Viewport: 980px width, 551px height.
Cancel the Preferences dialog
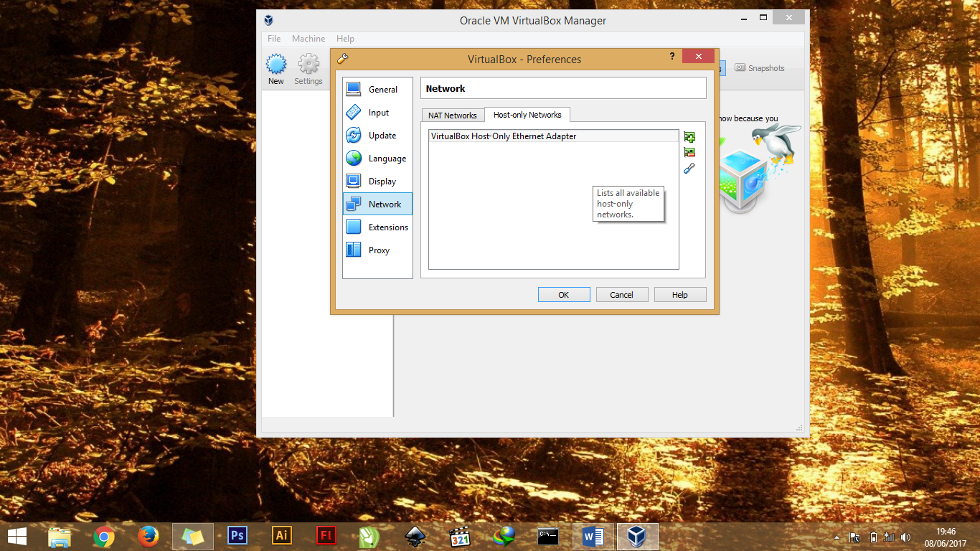click(622, 295)
